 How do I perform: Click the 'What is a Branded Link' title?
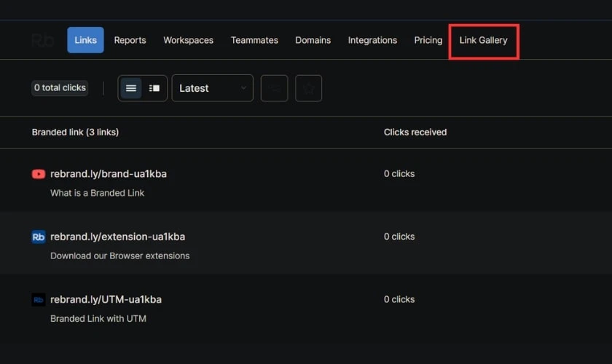[x=97, y=193]
